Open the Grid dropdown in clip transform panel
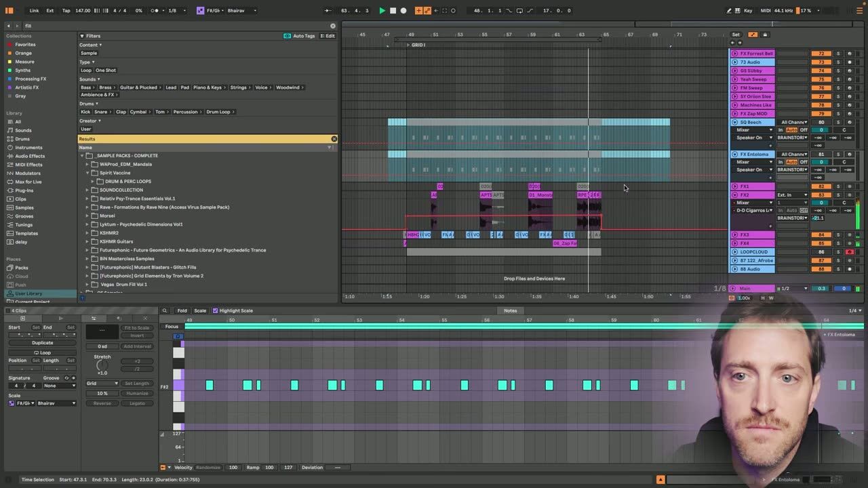 pyautogui.click(x=102, y=384)
